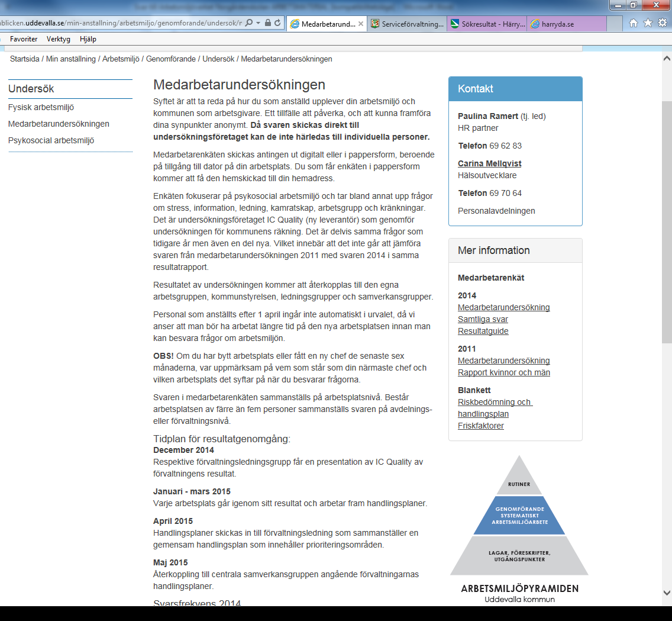Go to Genomförande breadcrumb

click(170, 59)
